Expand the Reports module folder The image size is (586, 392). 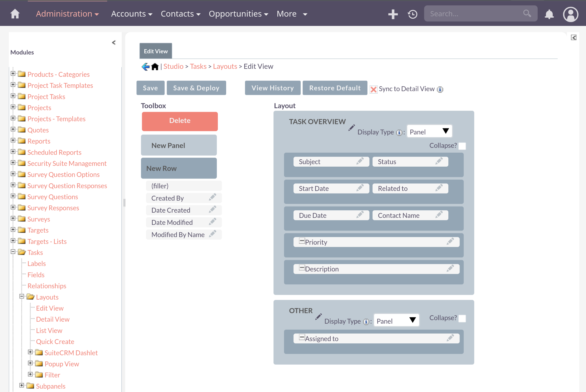pos(13,140)
